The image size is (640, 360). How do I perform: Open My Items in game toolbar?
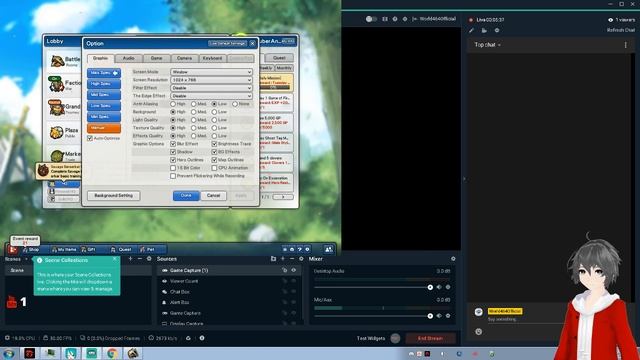point(64,249)
